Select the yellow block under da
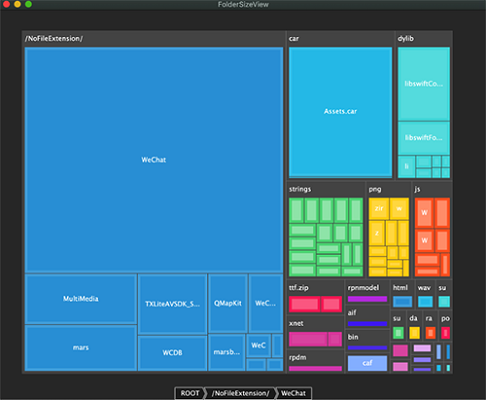The height and width of the screenshot is (400, 486). (x=414, y=333)
